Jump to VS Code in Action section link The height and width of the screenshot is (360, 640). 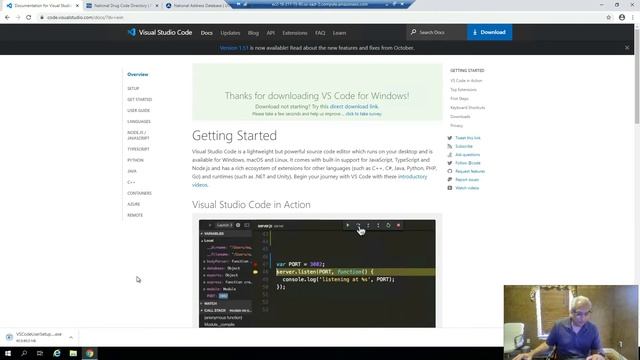pyautogui.click(x=466, y=80)
